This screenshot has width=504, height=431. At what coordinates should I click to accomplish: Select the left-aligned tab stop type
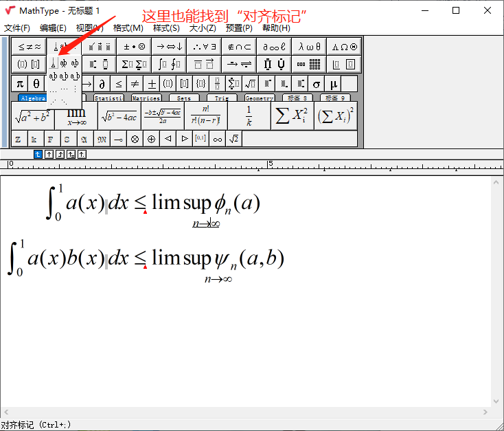click(38, 155)
